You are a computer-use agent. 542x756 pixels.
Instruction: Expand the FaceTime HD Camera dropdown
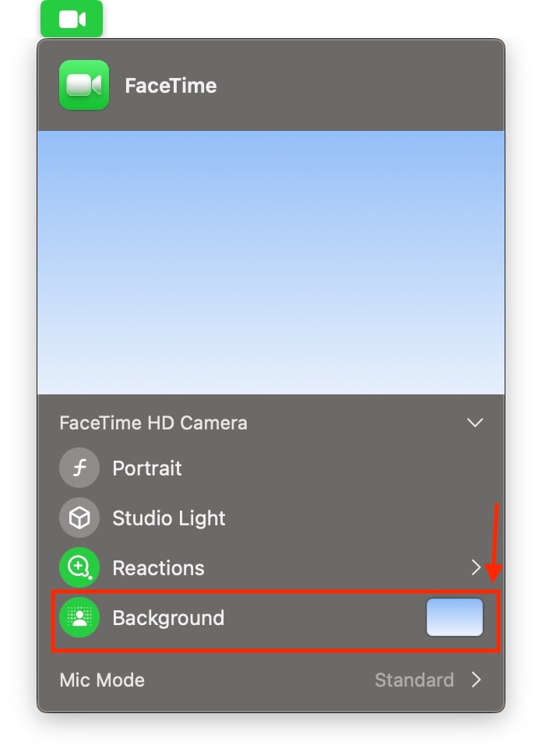click(476, 422)
